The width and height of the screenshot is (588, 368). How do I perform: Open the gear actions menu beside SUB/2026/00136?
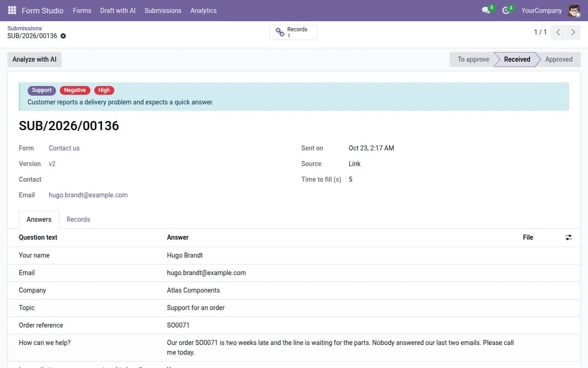63,36
